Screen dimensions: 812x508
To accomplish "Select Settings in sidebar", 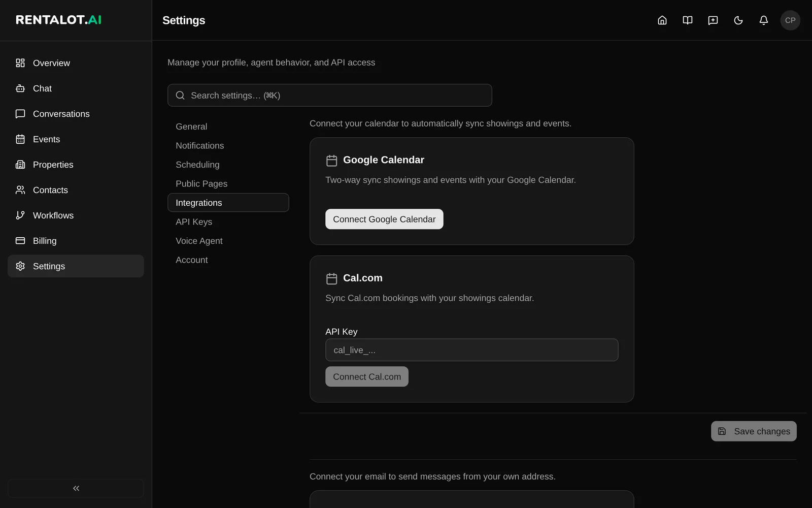I will (x=76, y=266).
